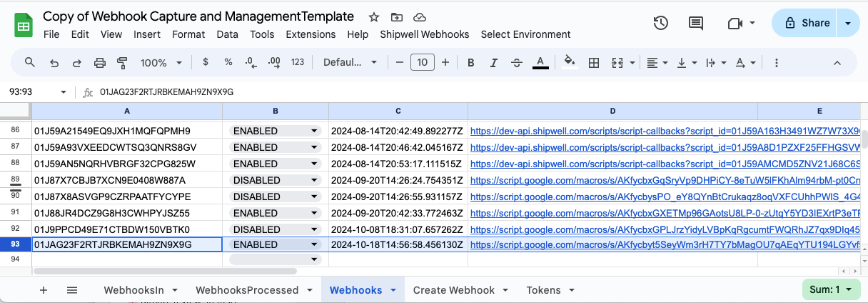
Task: Start a meeting with the camera icon
Action: pyautogui.click(x=735, y=23)
